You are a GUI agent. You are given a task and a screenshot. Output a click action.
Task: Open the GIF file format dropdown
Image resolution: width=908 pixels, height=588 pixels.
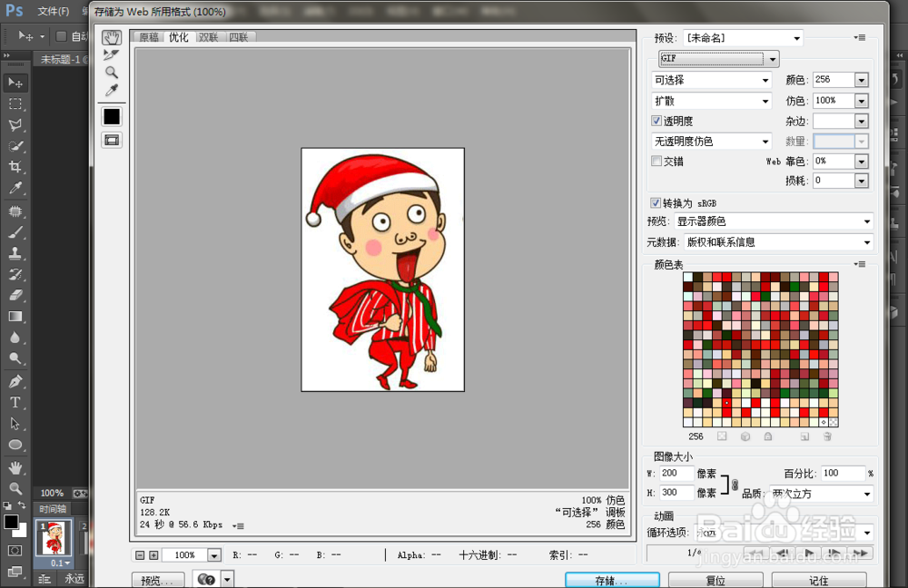point(771,58)
